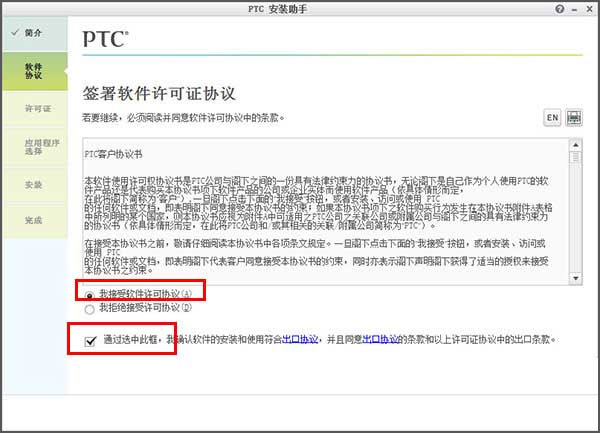Select 我拒绝接受许可协议 radio button
The image size is (600, 433).
tap(90, 309)
